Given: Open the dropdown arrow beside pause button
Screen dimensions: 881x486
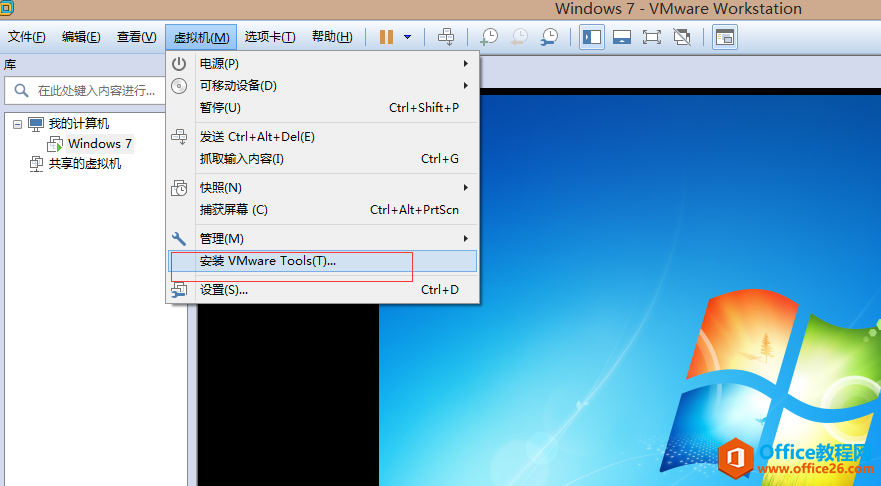Looking at the screenshot, I should (x=407, y=37).
